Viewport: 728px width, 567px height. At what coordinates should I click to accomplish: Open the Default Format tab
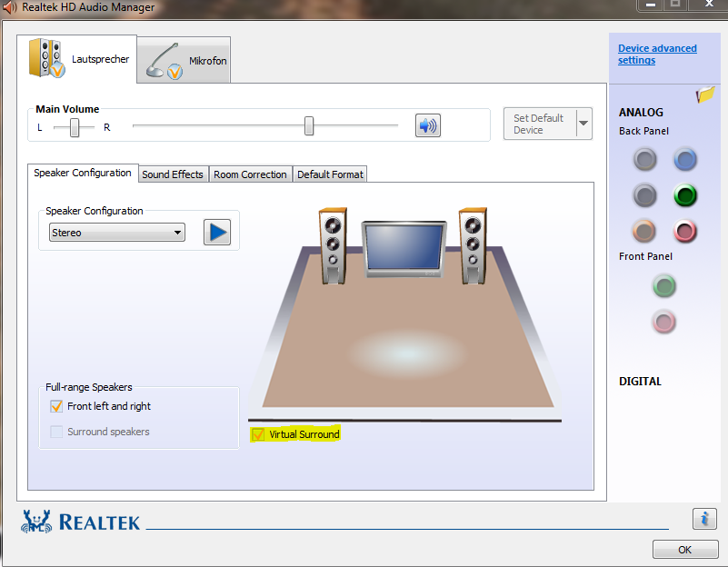coord(330,174)
